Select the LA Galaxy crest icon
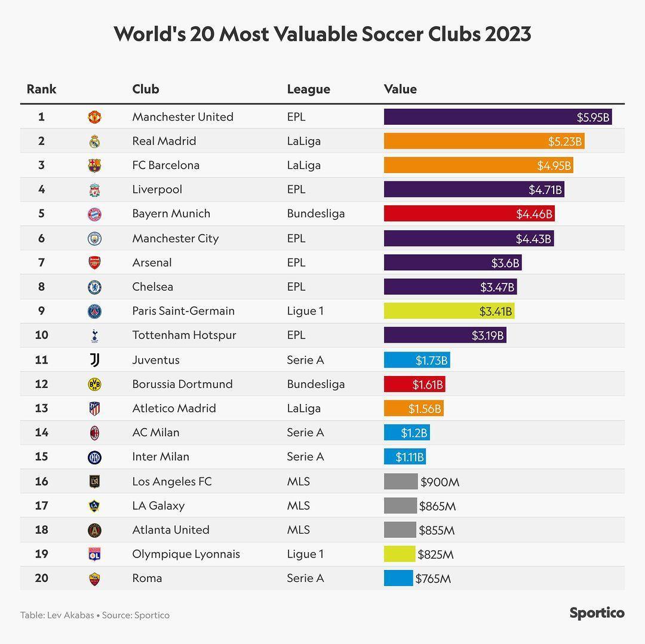 tap(94, 506)
